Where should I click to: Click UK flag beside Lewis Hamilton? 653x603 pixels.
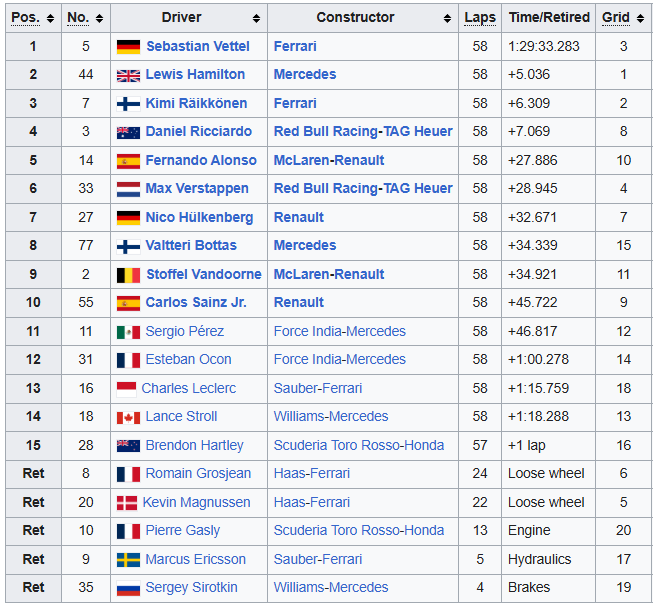pos(128,75)
